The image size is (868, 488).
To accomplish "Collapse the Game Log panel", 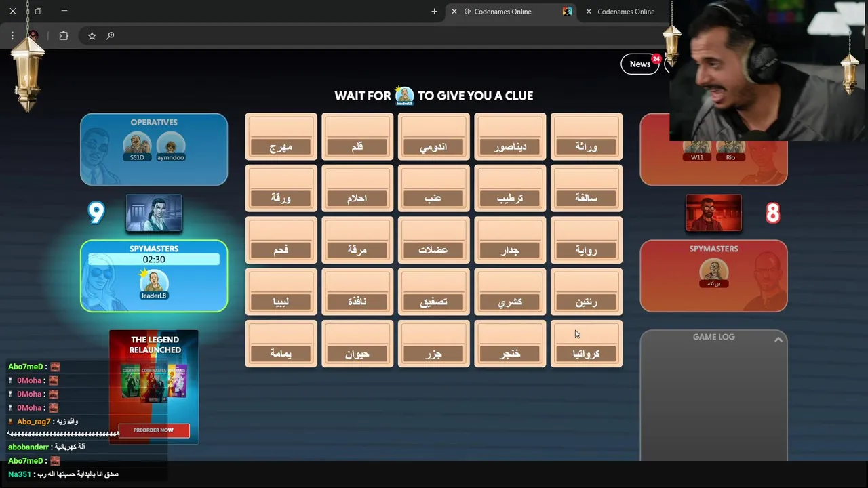I will [x=778, y=340].
